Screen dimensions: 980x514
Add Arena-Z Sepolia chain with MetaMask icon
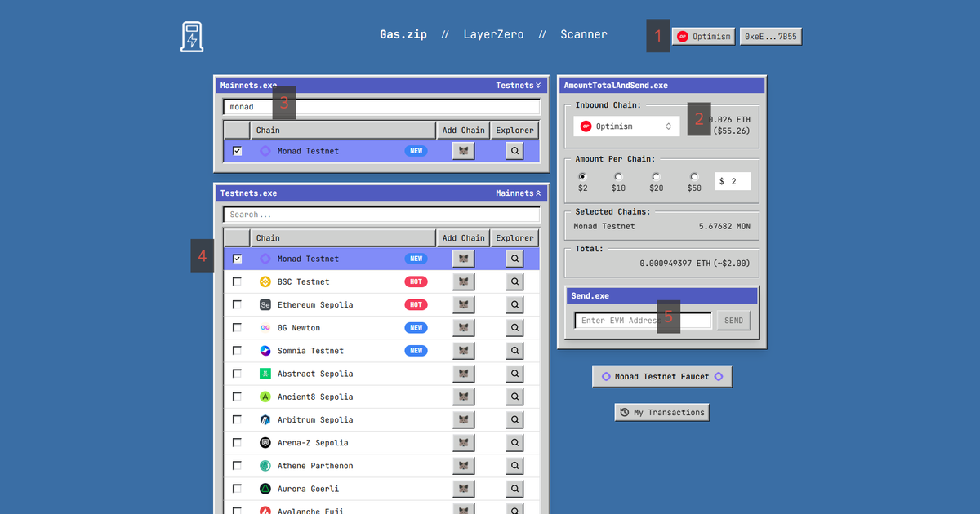point(464,442)
